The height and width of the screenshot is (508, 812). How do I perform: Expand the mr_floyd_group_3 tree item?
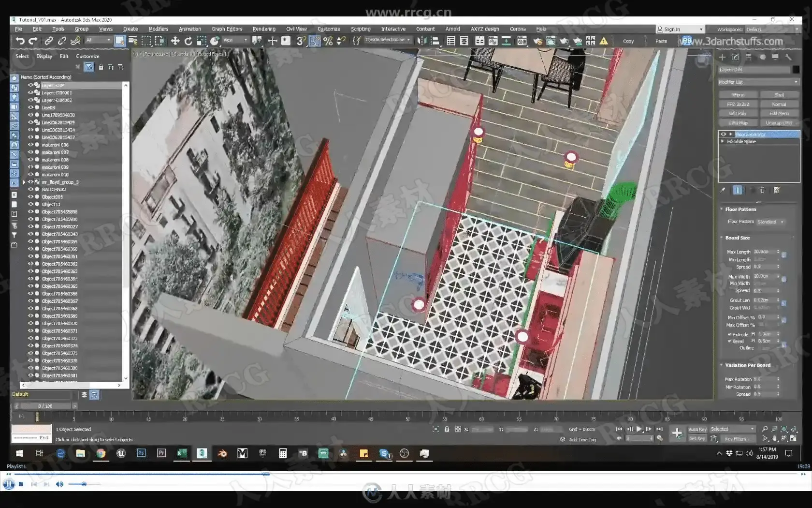point(24,182)
